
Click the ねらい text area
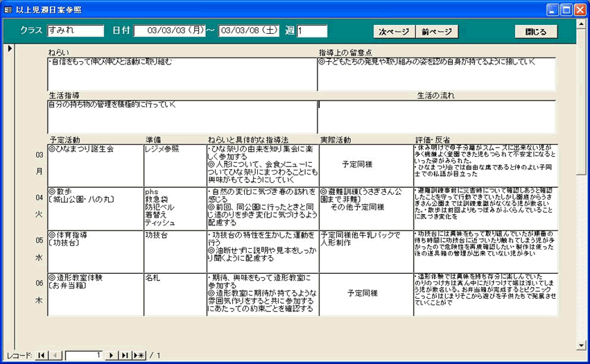click(182, 73)
